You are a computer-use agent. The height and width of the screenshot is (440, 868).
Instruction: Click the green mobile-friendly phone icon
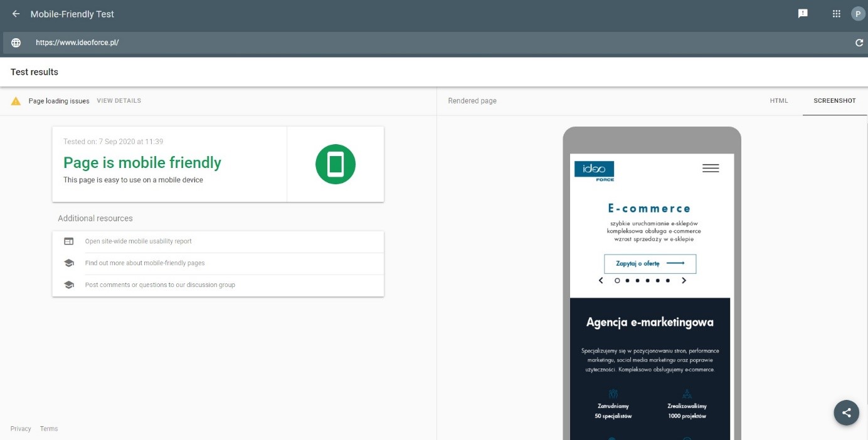tap(335, 164)
